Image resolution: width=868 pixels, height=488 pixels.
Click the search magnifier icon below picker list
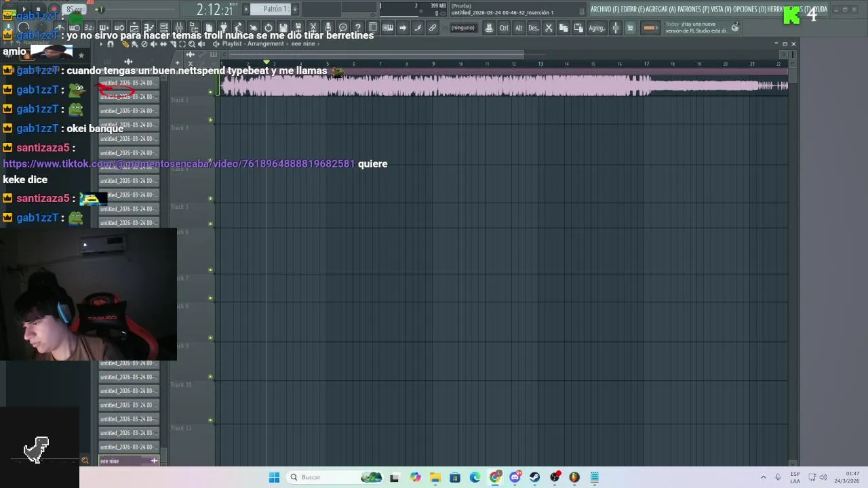pyautogui.click(x=85, y=461)
